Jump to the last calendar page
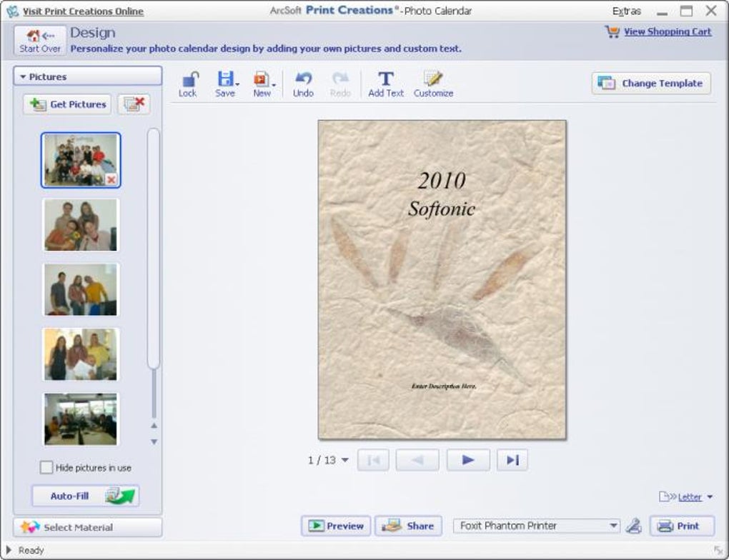 click(512, 460)
